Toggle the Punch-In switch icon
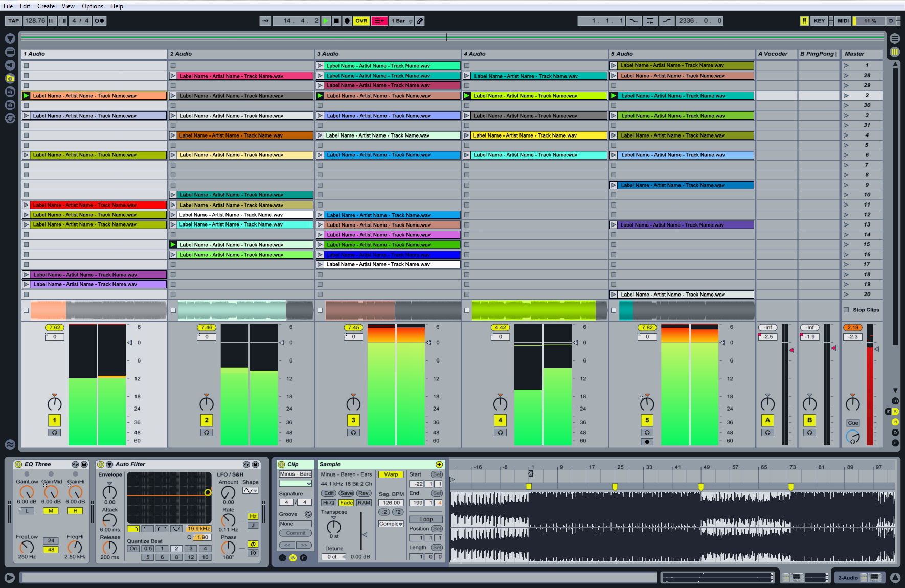Viewport: 905px width, 588px height. (633, 21)
